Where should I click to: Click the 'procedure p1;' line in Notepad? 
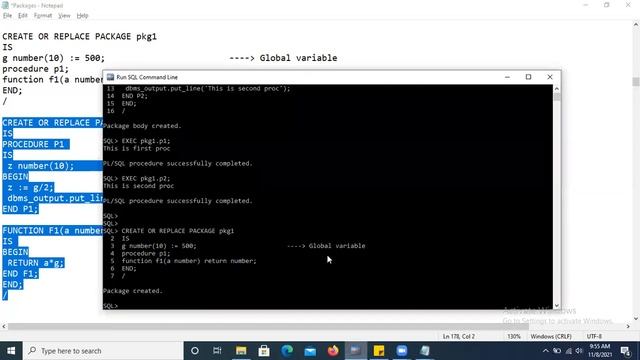point(36,69)
